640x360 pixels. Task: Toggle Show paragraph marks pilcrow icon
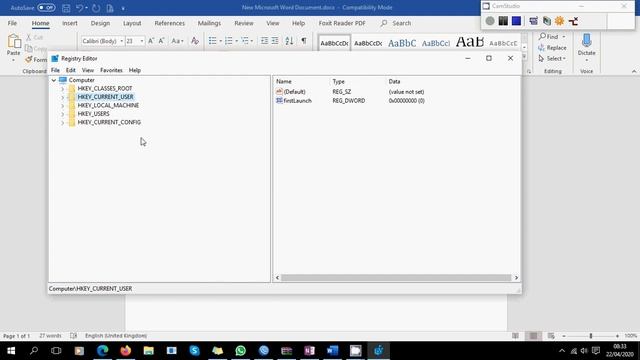304,41
